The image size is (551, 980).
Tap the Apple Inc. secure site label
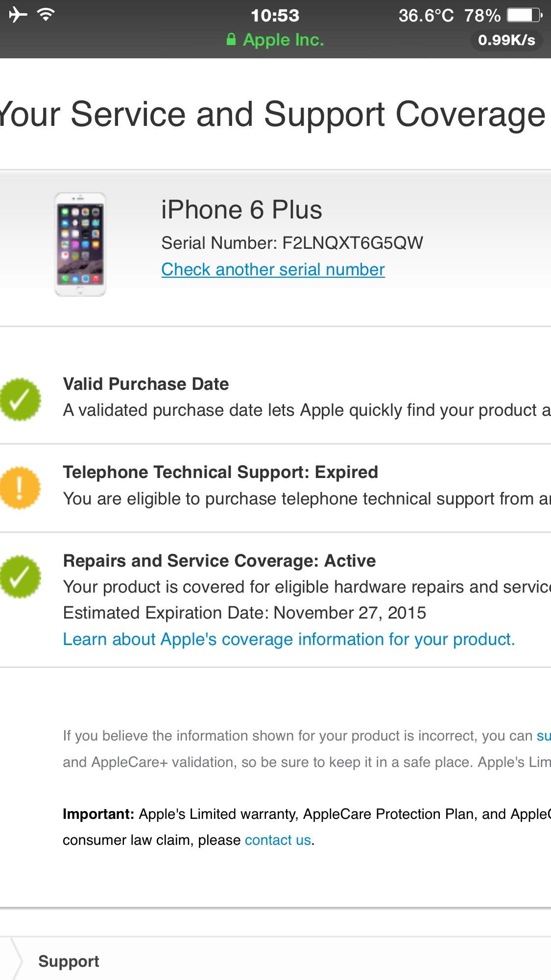(x=284, y=40)
